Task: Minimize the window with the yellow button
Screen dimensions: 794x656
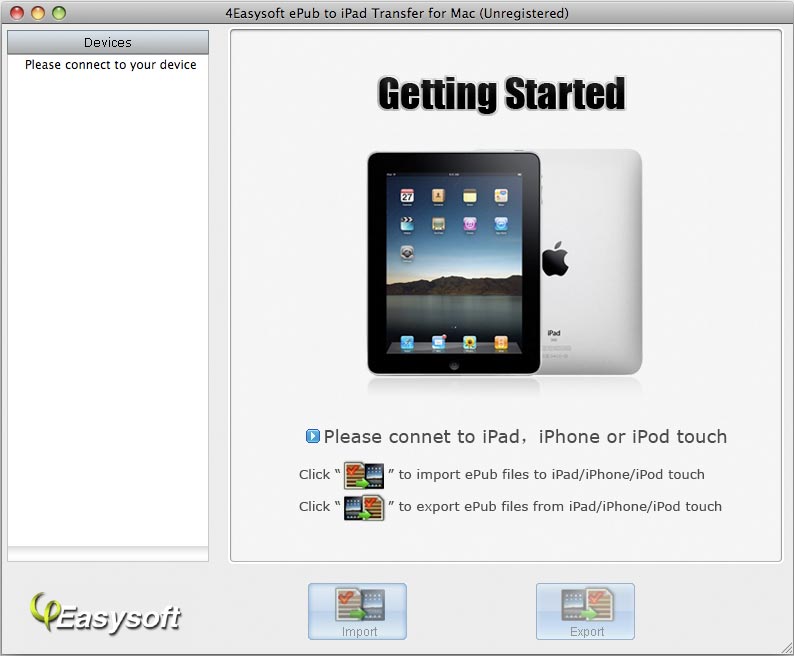Action: tap(38, 13)
